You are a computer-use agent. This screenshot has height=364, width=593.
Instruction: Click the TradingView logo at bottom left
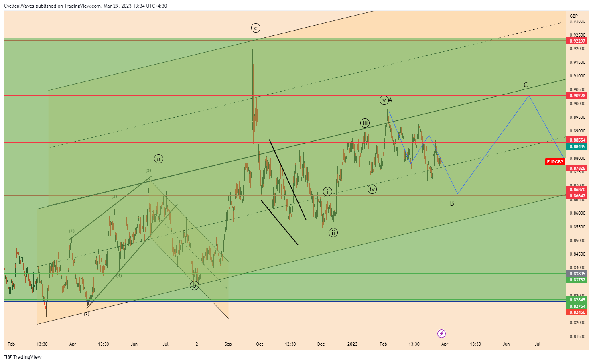[x=23, y=357]
